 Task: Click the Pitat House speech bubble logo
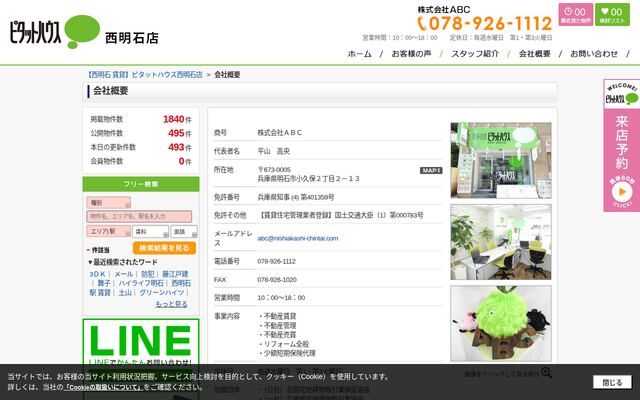[55, 32]
